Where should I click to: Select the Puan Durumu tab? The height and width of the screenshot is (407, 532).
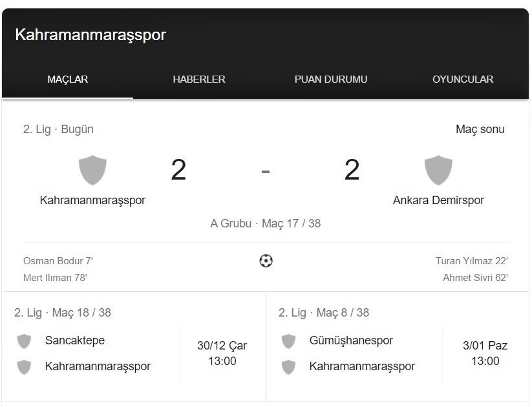click(331, 79)
